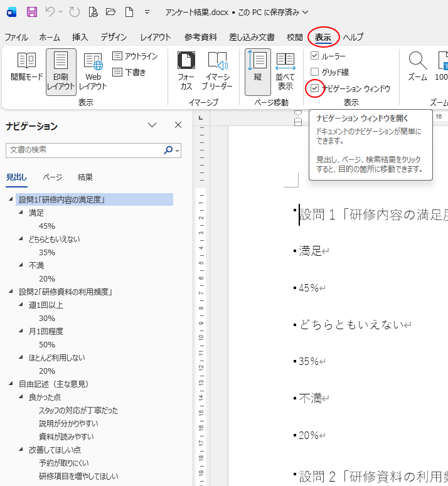This screenshot has height=486, width=448.
Task: Jump to 35% heading in navigation
Action: [x=47, y=253]
